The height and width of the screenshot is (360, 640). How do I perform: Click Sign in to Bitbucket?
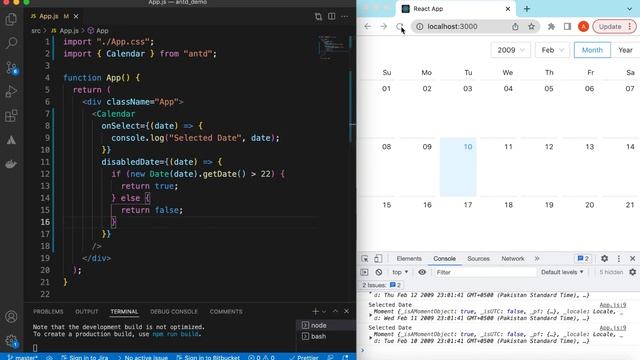209,357
